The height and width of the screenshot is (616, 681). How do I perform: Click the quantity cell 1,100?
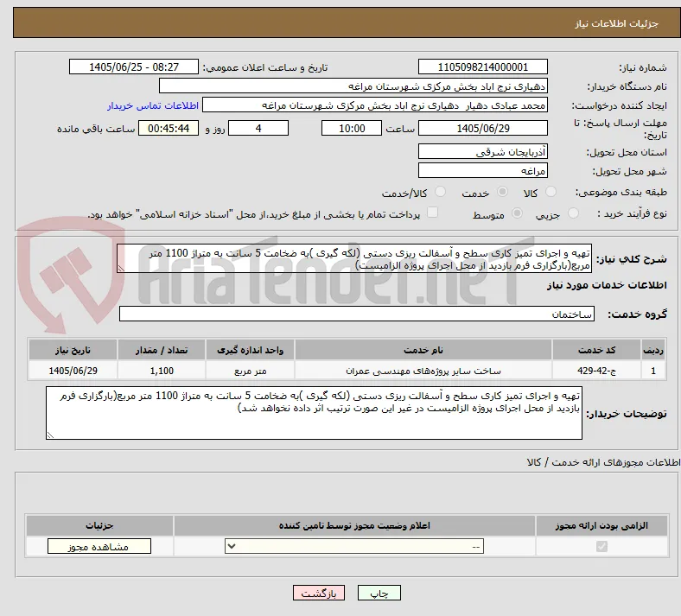tap(161, 371)
